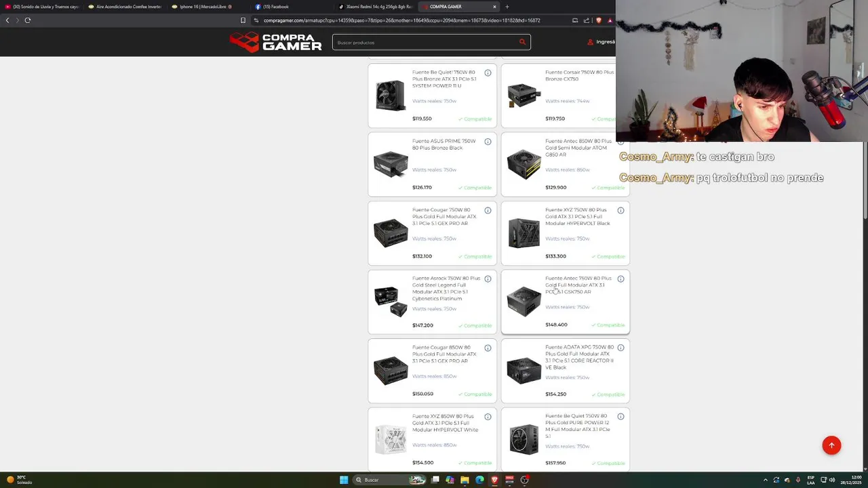The height and width of the screenshot is (488, 868).
Task: Select Fuente Antec 850W ATOM G850 title
Action: coord(578,148)
